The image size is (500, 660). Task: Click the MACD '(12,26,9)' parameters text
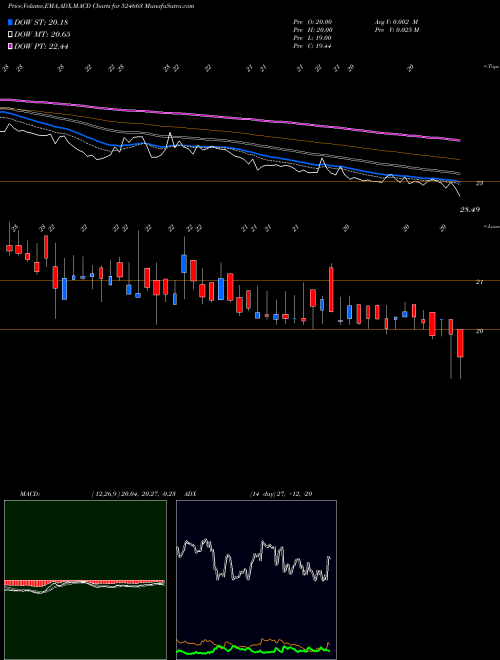pos(136,494)
